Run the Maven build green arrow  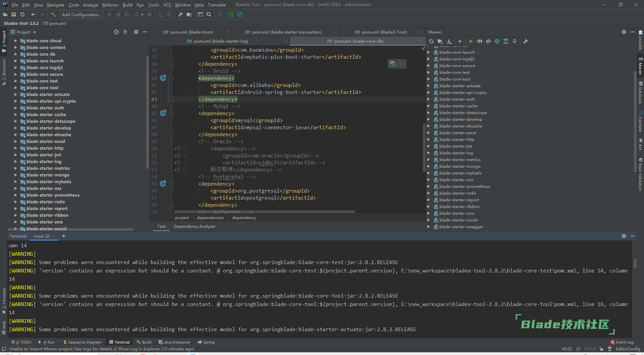pos(471,41)
